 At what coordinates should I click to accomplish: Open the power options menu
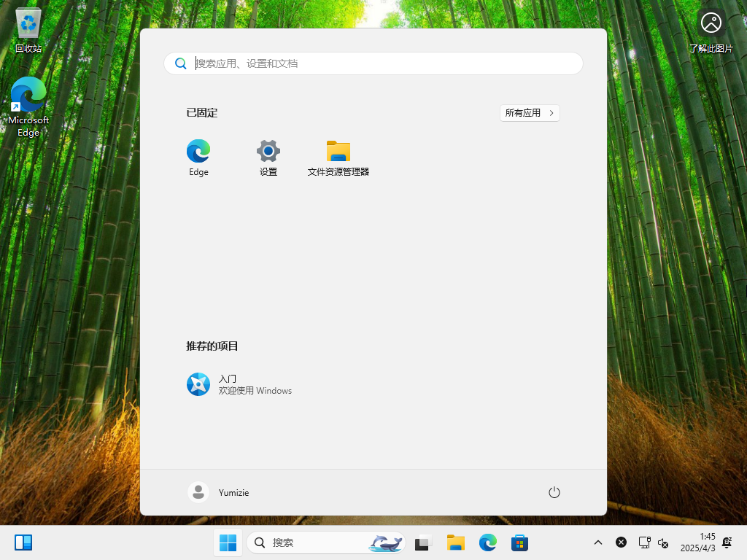pyautogui.click(x=554, y=492)
